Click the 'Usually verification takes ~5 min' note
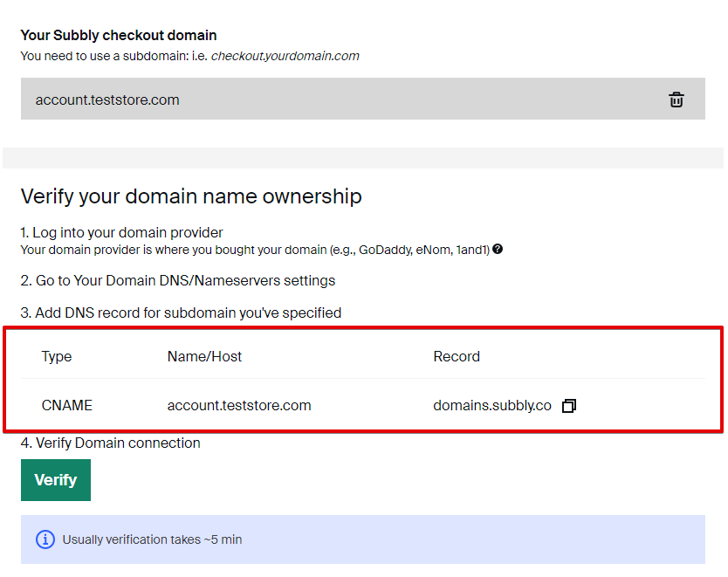 tap(152, 539)
